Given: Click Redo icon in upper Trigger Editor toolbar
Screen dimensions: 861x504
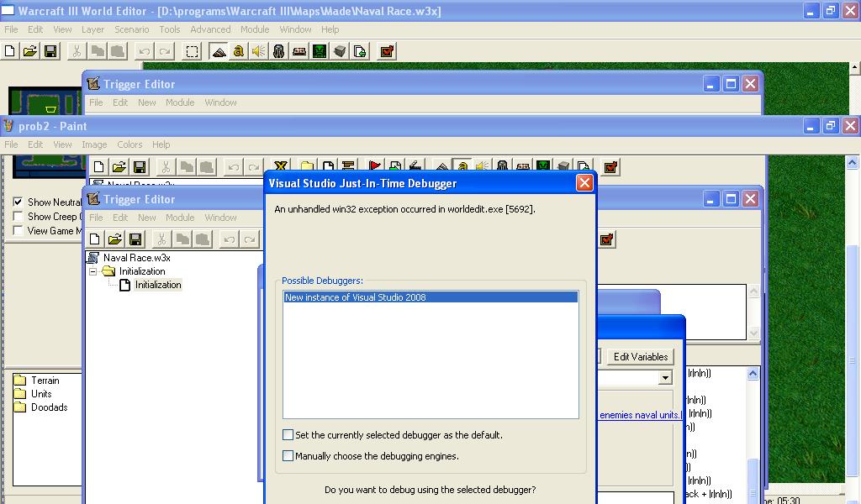Looking at the screenshot, I should pos(254,166).
